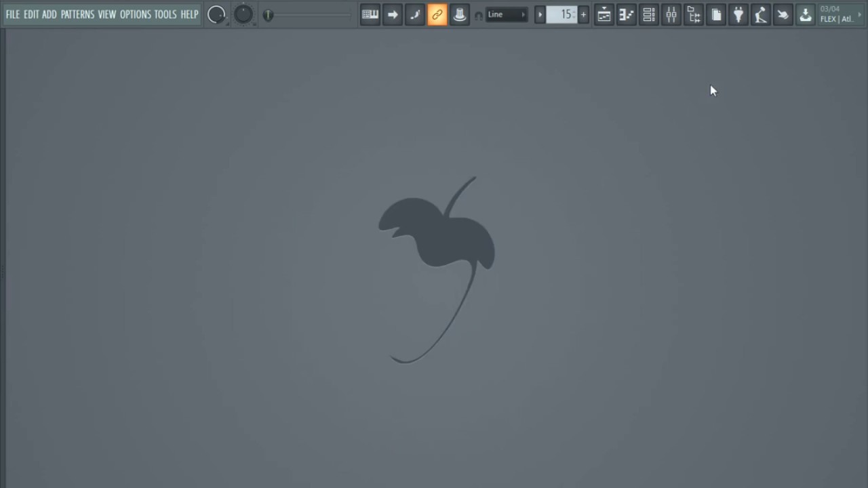
Task: Open the PATTERNS menu
Action: (x=77, y=14)
